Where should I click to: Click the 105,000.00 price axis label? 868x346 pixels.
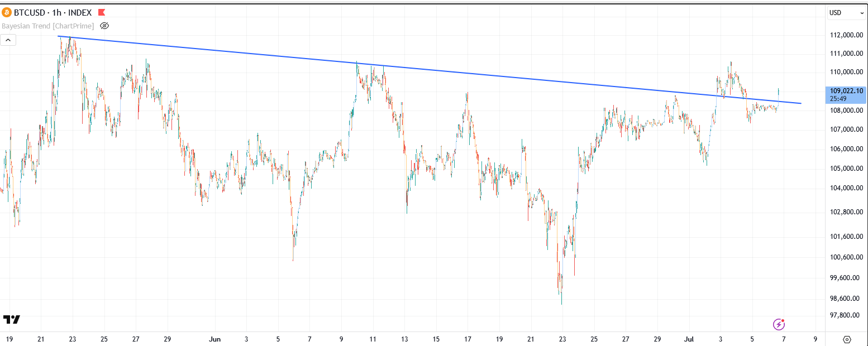847,169
